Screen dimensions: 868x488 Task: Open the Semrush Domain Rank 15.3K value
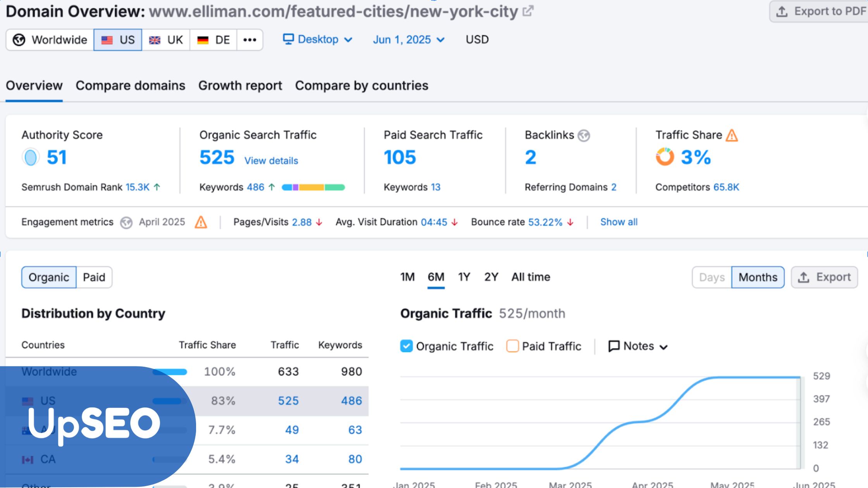click(138, 187)
